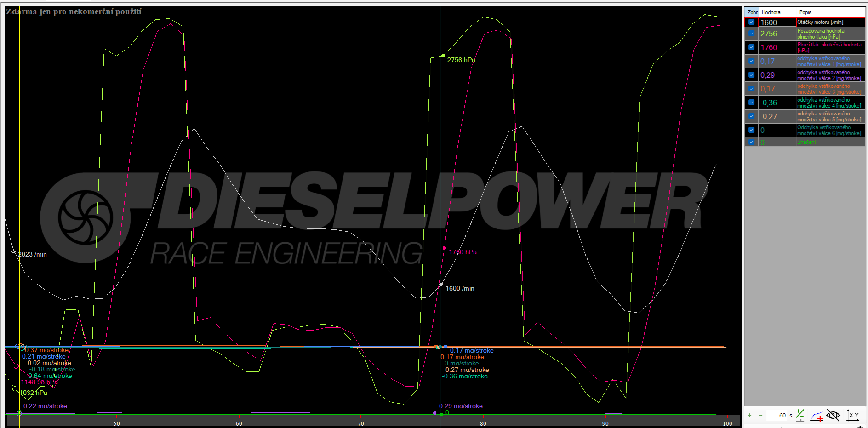Click the Popis column header
Viewport: 868px width, 428px height.
tap(830, 12)
